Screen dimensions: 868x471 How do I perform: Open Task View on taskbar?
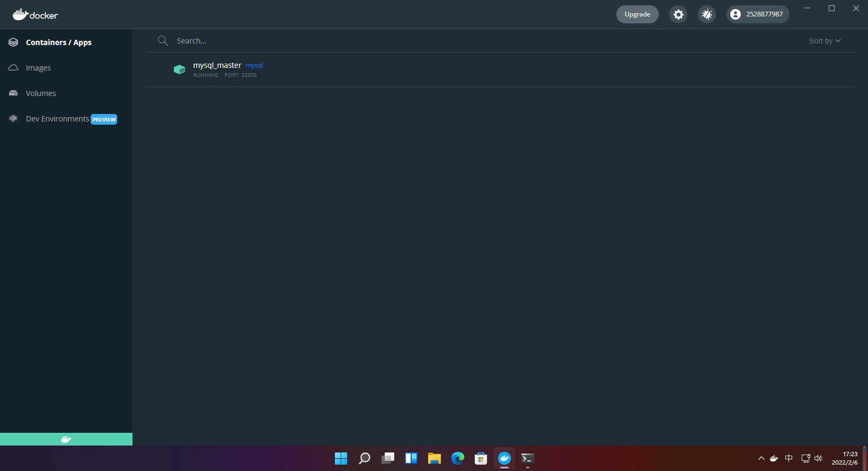point(388,458)
